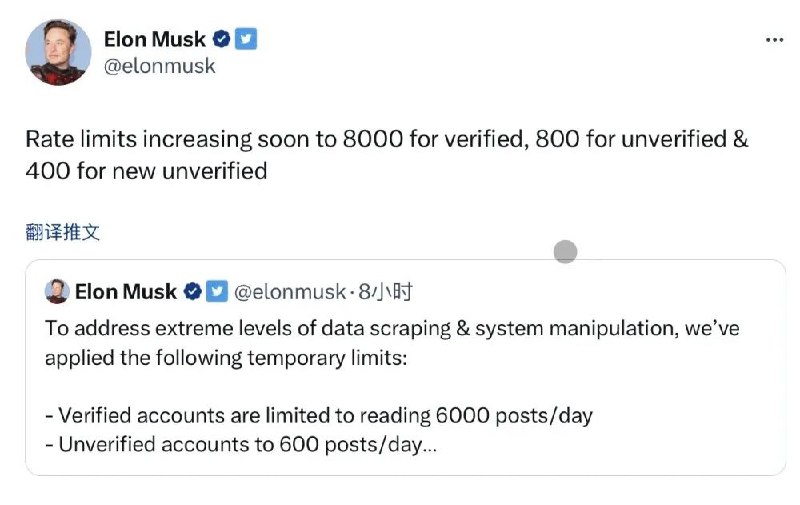The height and width of the screenshot is (505, 800).
Task: Click the @elonmusk handle under the top name
Action: [x=159, y=67]
